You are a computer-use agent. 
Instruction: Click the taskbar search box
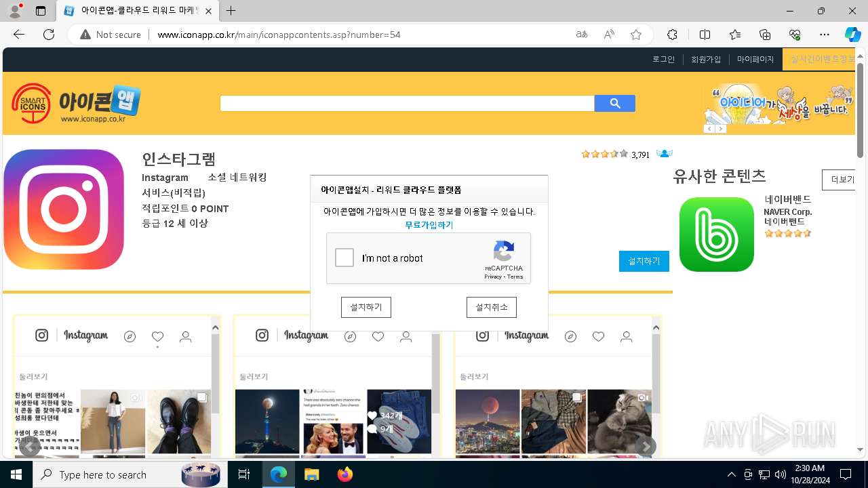[129, 474]
